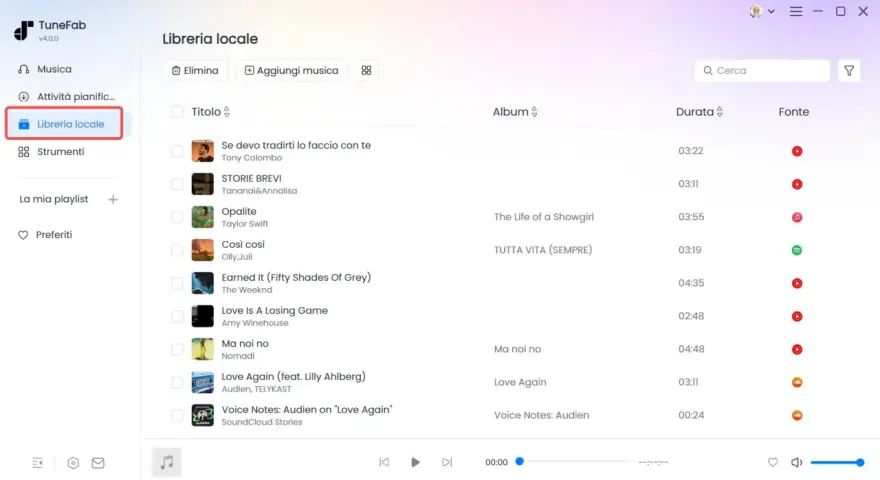Image resolution: width=880 pixels, height=480 pixels.
Task: Skip to the next track
Action: pyautogui.click(x=447, y=462)
